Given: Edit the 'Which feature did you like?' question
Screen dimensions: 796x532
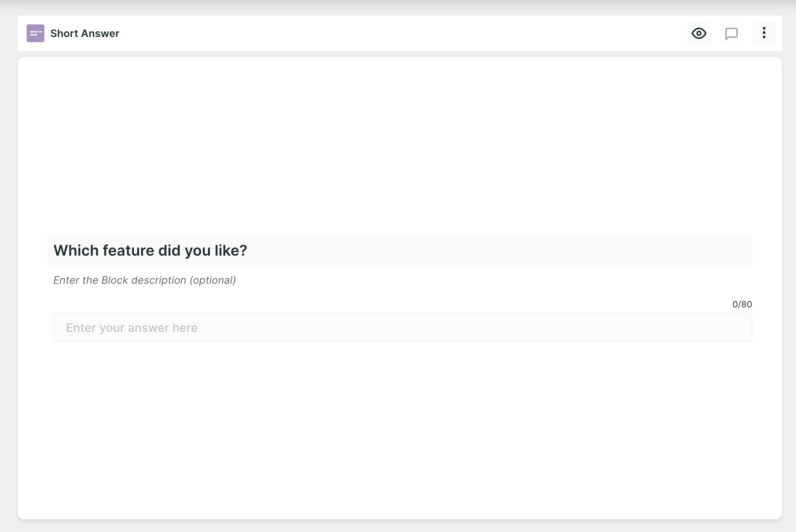Looking at the screenshot, I should [x=400, y=250].
